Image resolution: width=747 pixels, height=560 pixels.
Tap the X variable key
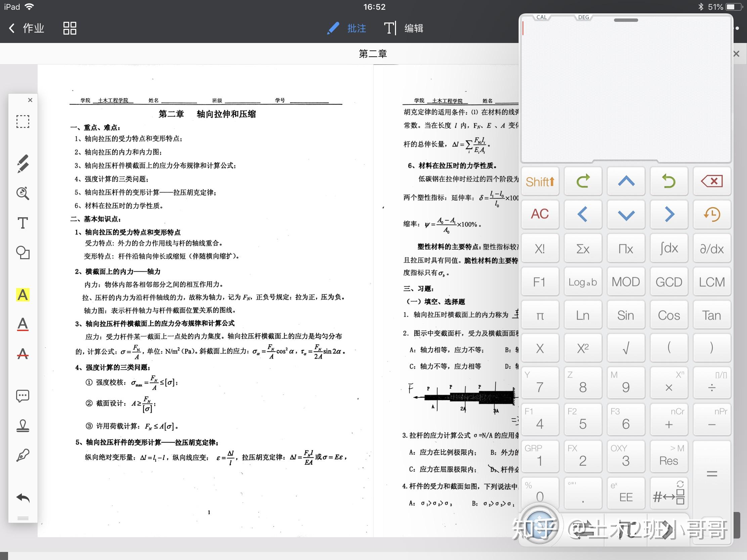coord(540,348)
